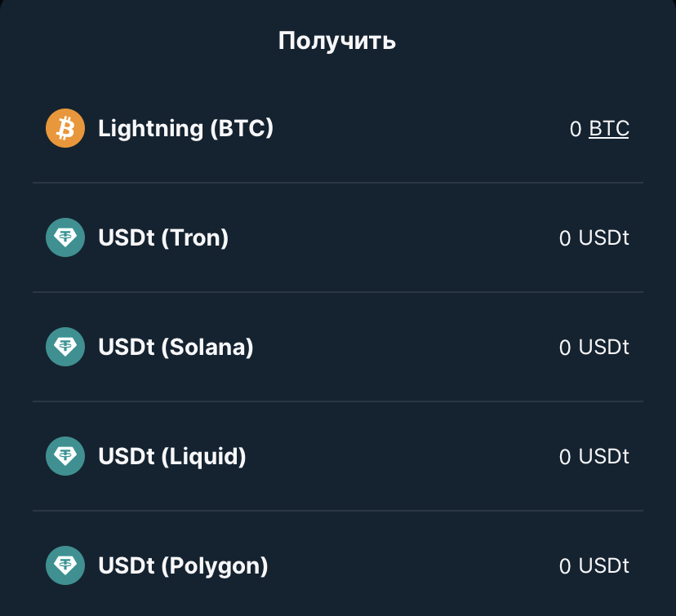Click the Получить header title
Screen dimensions: 676x616
336,41
